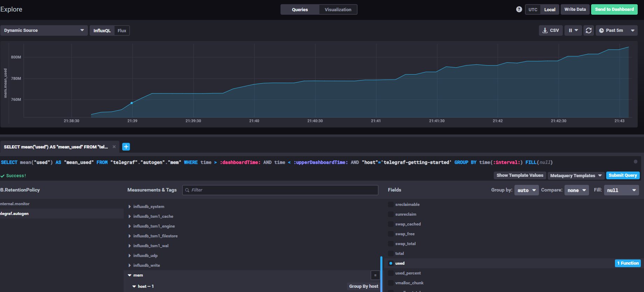
Task: Open the Group by auto dropdown
Action: 526,190
